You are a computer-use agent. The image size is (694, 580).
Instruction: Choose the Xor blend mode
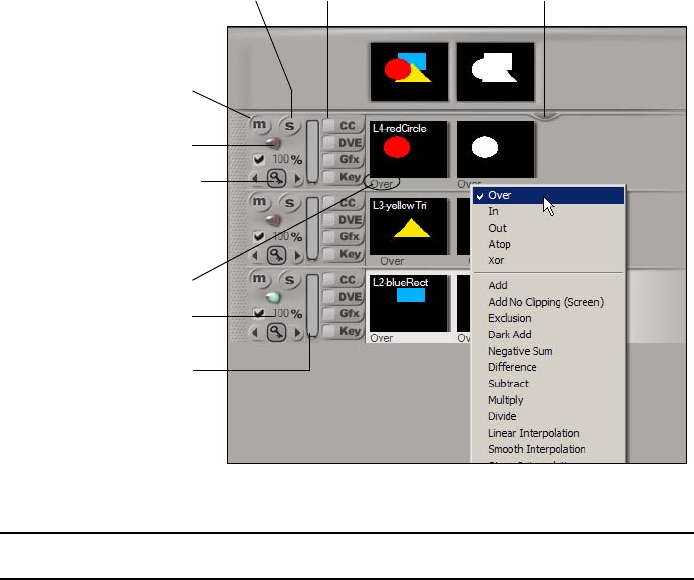click(548, 260)
